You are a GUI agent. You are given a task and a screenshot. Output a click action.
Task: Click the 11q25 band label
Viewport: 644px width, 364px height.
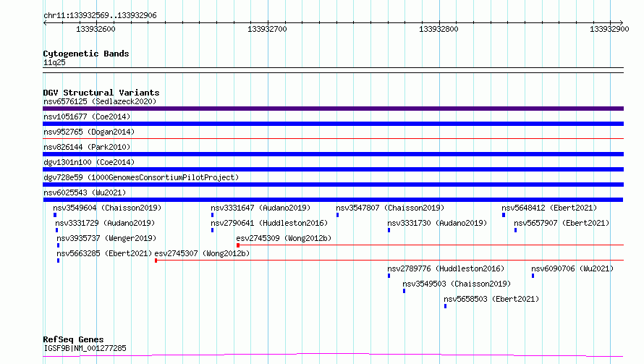coord(54,62)
